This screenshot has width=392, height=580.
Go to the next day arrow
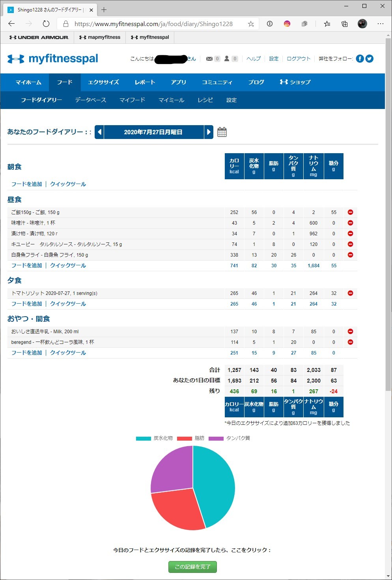pyautogui.click(x=209, y=132)
